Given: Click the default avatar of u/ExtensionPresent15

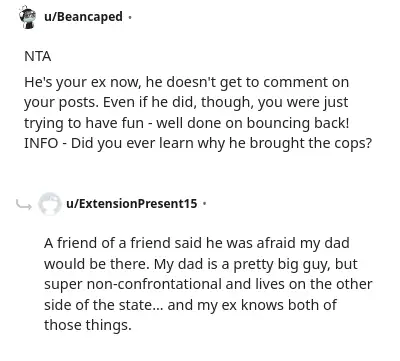Looking at the screenshot, I should [49, 204].
